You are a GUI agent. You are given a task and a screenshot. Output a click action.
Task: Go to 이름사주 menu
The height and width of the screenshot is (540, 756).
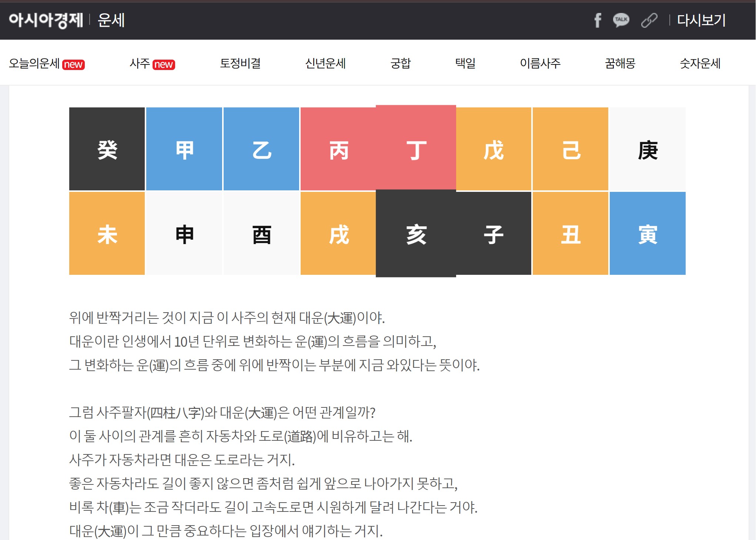point(540,63)
